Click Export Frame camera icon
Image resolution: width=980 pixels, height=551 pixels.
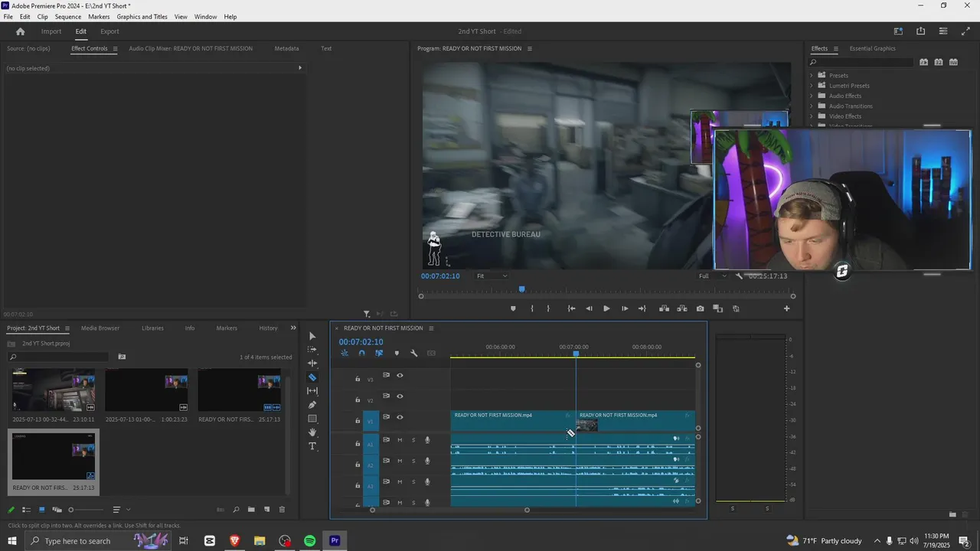click(x=701, y=308)
